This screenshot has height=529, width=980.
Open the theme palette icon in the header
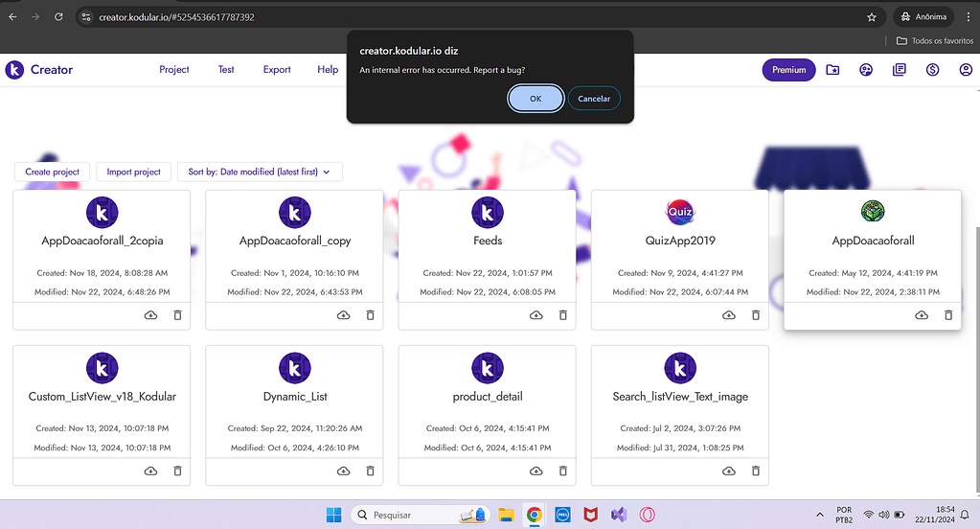coord(866,70)
